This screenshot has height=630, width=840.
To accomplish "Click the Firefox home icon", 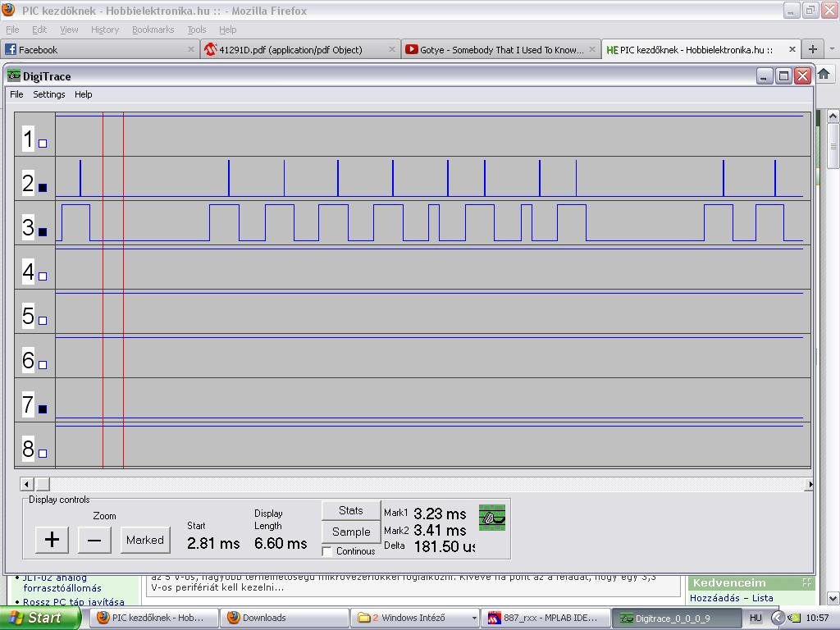I will [x=824, y=73].
